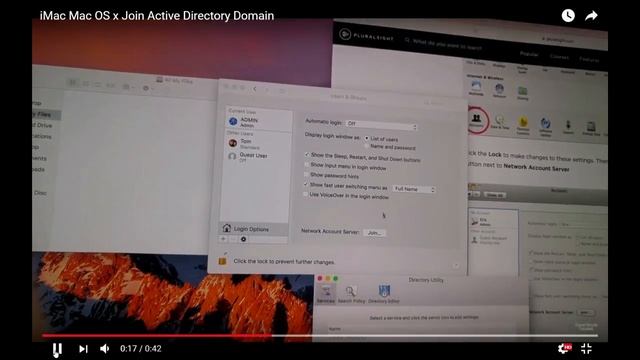Select the Drive item in Finder sidebar
The height and width of the screenshot is (360, 640).
click(x=43, y=125)
